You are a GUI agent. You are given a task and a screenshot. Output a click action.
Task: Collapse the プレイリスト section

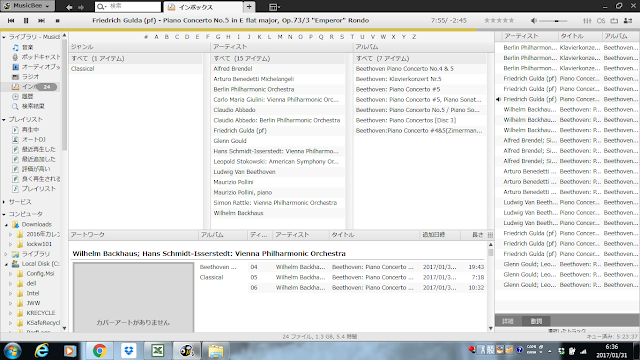tap(4, 120)
